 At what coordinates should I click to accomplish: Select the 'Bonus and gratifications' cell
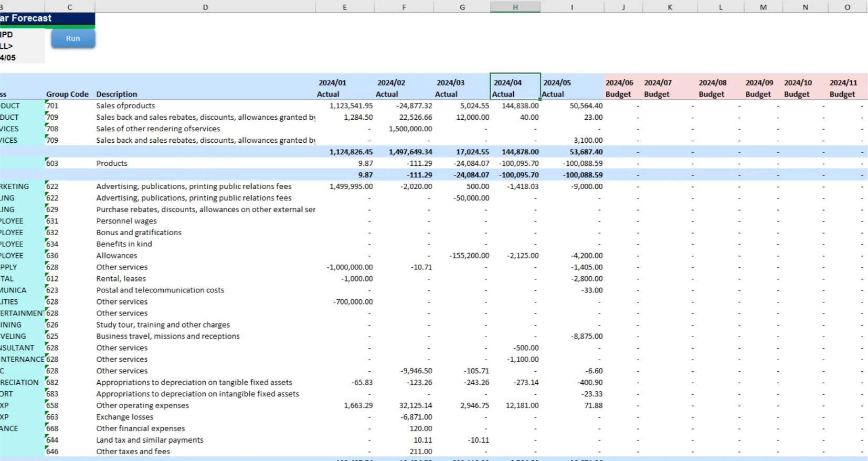[x=139, y=233]
